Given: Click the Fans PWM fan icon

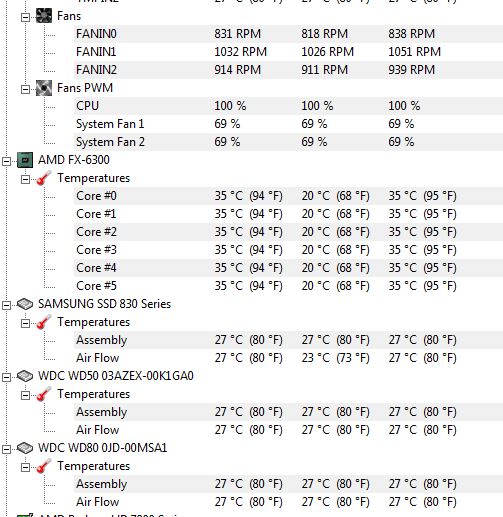Looking at the screenshot, I should (x=44, y=88).
